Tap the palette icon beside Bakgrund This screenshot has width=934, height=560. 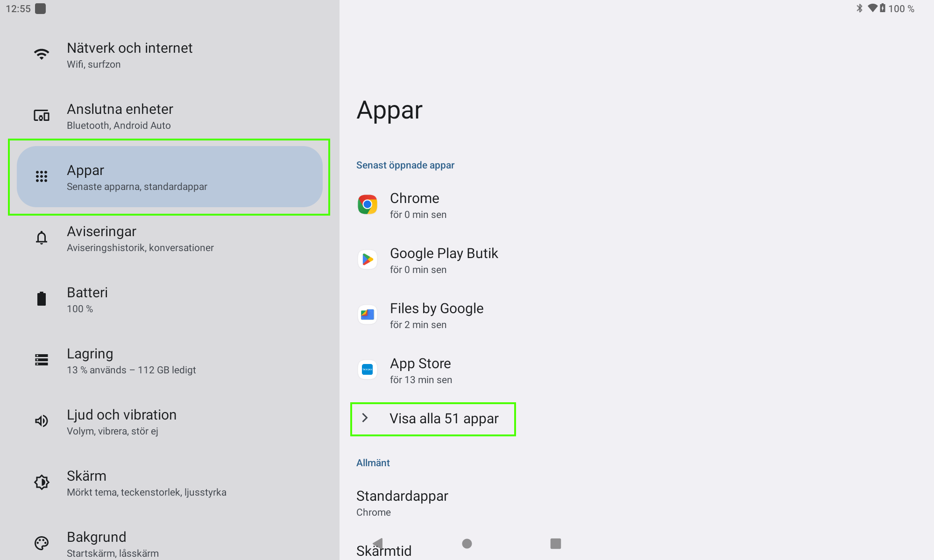click(42, 543)
